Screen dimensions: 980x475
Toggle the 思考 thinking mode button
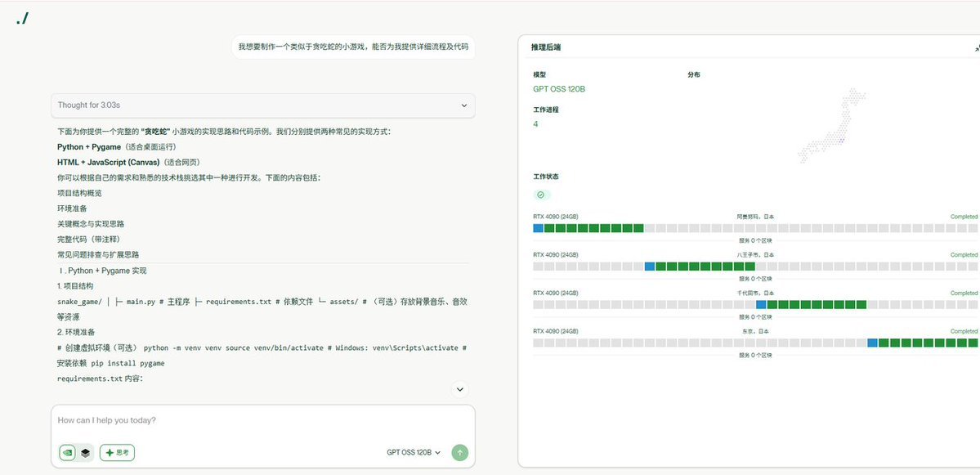coord(117,452)
